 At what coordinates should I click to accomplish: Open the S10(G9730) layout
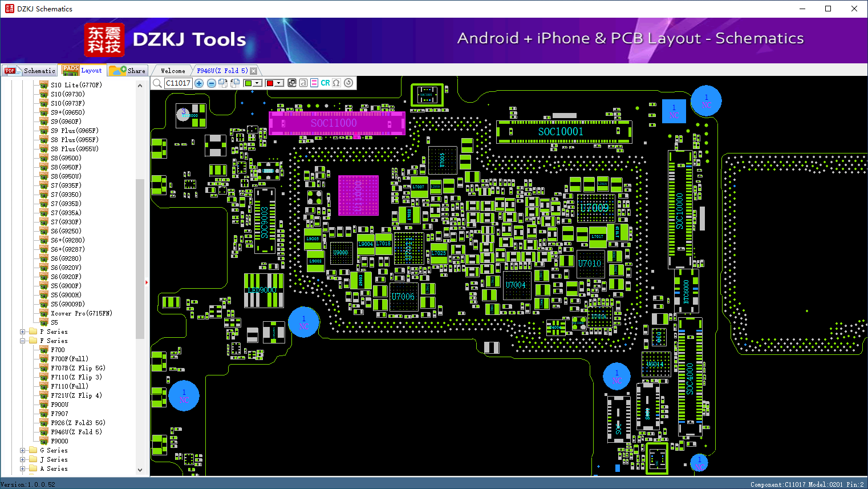67,94
